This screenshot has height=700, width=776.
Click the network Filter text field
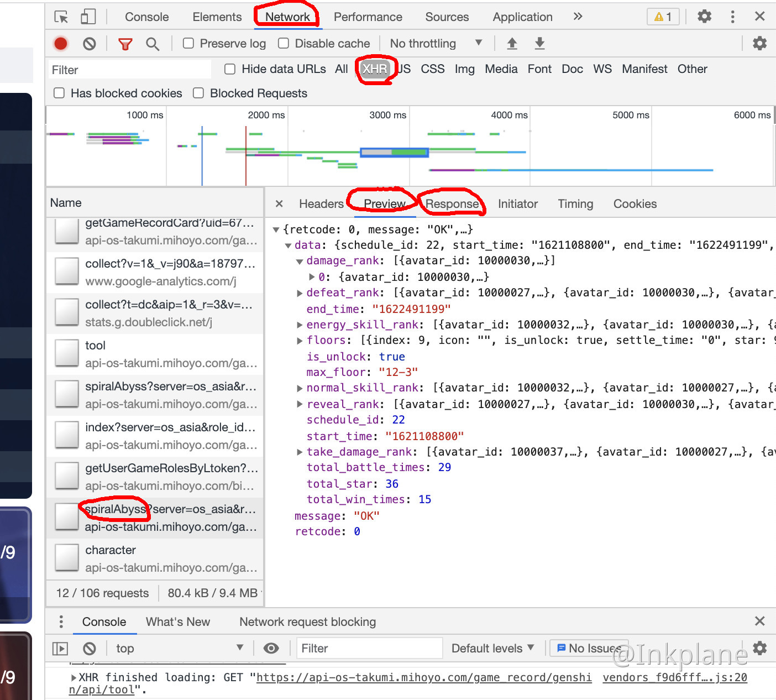pos(130,70)
